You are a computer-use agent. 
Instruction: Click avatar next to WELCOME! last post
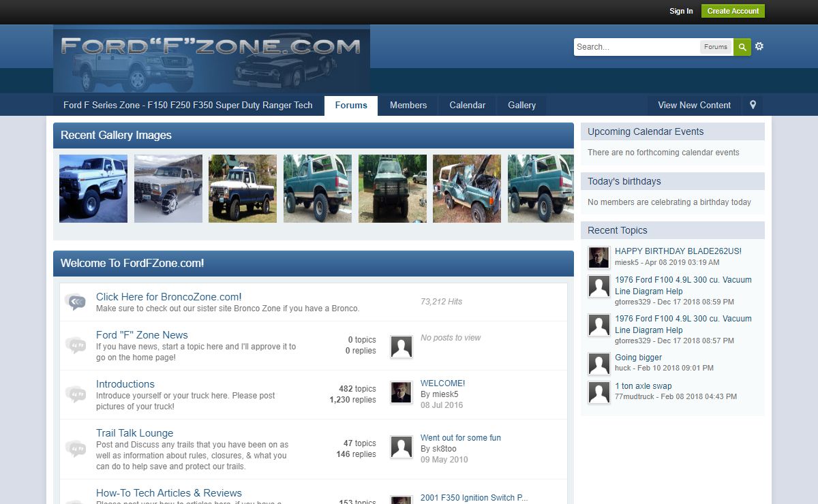402,392
